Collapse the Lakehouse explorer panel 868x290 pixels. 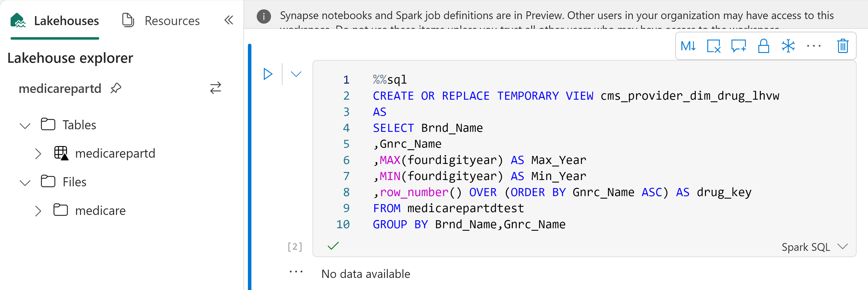pyautogui.click(x=229, y=20)
